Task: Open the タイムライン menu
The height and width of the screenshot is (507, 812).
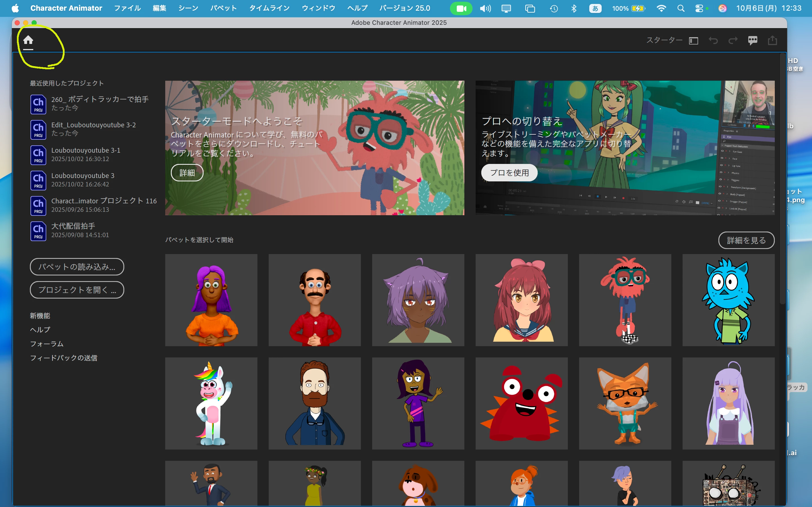Action: point(269,8)
